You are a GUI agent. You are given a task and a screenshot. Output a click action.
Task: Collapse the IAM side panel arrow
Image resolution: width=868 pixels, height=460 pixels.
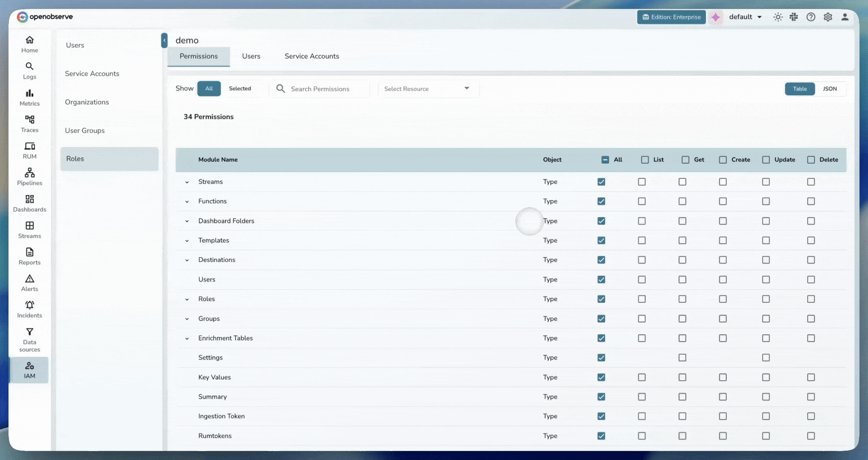point(164,40)
